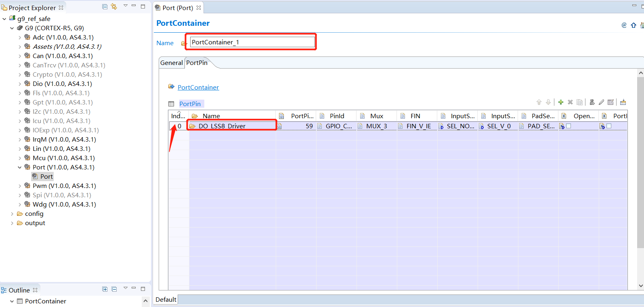Click the folder icon beside the Name field
The height and width of the screenshot is (307, 644).
pos(184,43)
